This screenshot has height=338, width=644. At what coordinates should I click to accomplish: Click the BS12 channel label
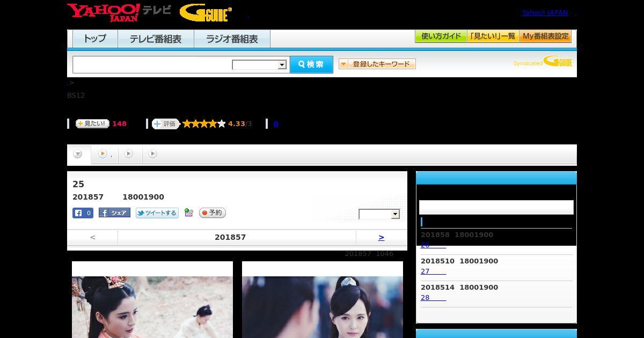(76, 95)
